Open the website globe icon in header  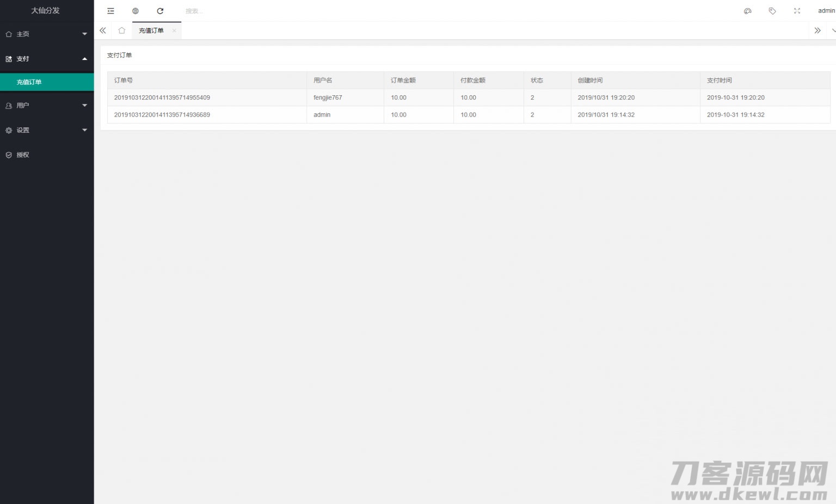pyautogui.click(x=136, y=11)
